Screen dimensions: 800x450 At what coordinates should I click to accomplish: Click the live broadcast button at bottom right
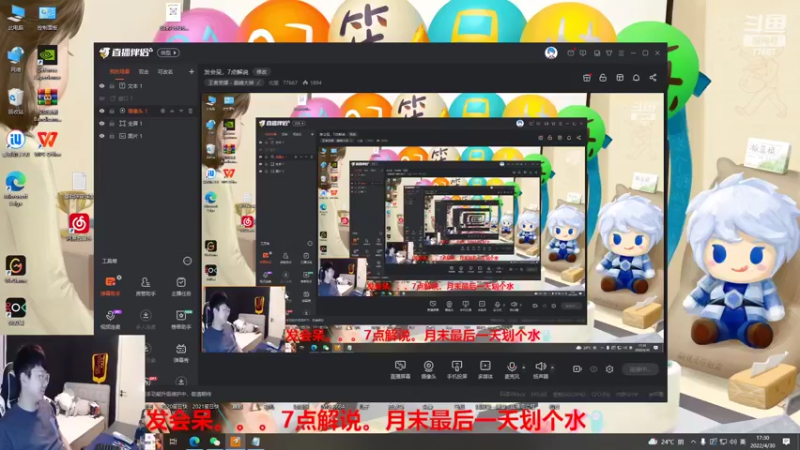[640, 369]
